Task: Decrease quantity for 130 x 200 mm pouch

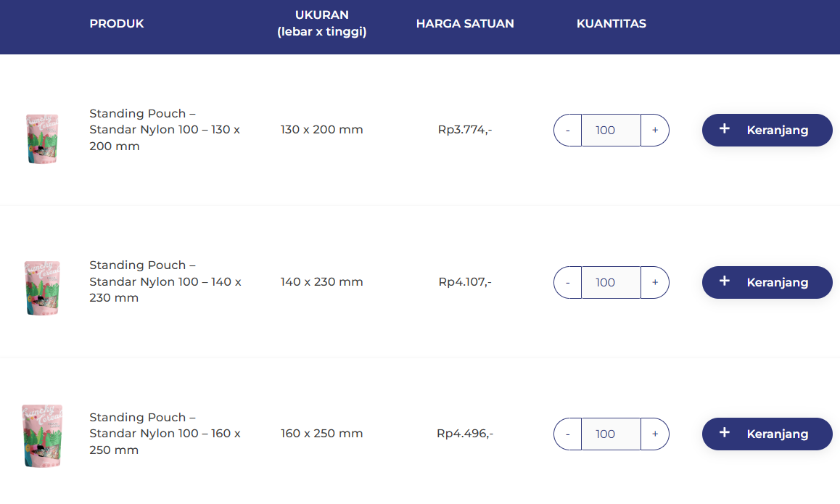Action: click(567, 131)
